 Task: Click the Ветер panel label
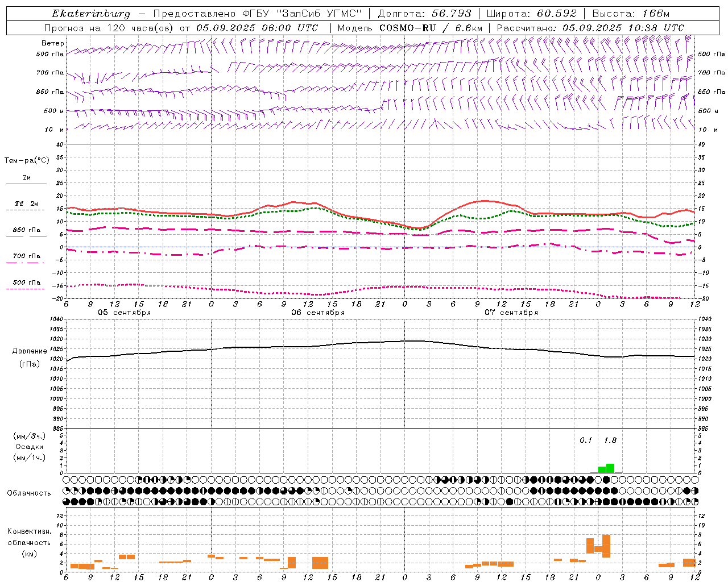point(53,43)
